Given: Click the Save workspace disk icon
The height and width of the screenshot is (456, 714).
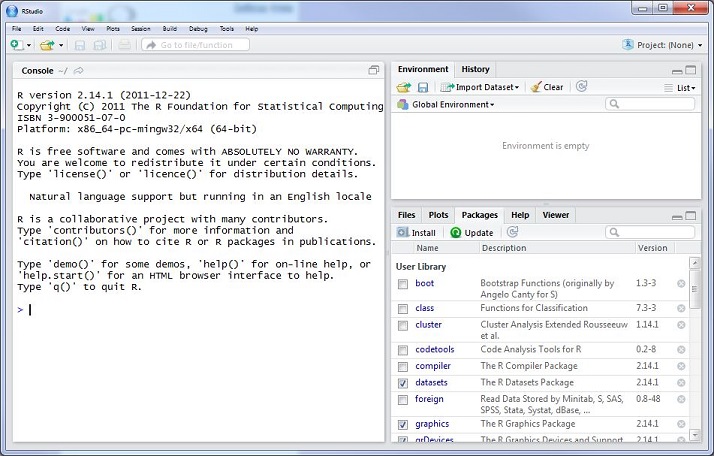Looking at the screenshot, I should click(423, 87).
